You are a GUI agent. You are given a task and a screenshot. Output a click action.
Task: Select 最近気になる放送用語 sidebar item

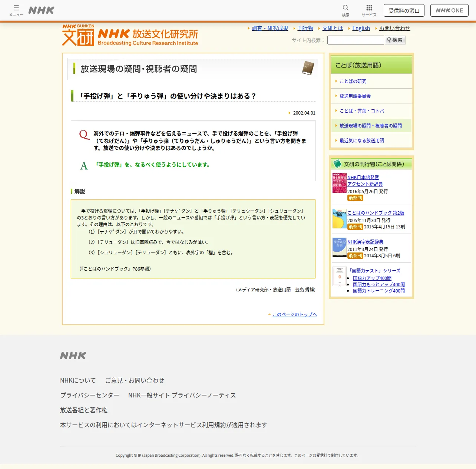[362, 141]
